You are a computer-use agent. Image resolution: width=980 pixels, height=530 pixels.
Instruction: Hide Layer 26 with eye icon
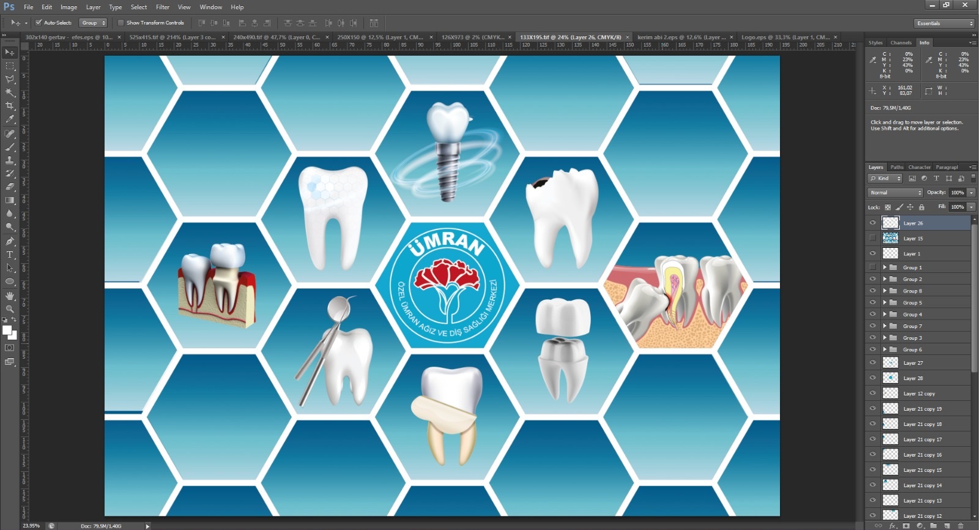pyautogui.click(x=873, y=223)
